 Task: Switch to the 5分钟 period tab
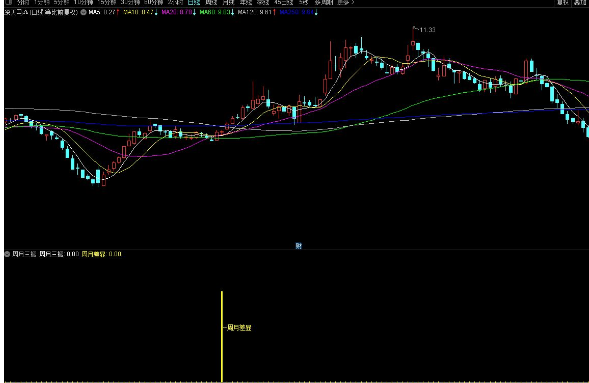pyautogui.click(x=62, y=2)
